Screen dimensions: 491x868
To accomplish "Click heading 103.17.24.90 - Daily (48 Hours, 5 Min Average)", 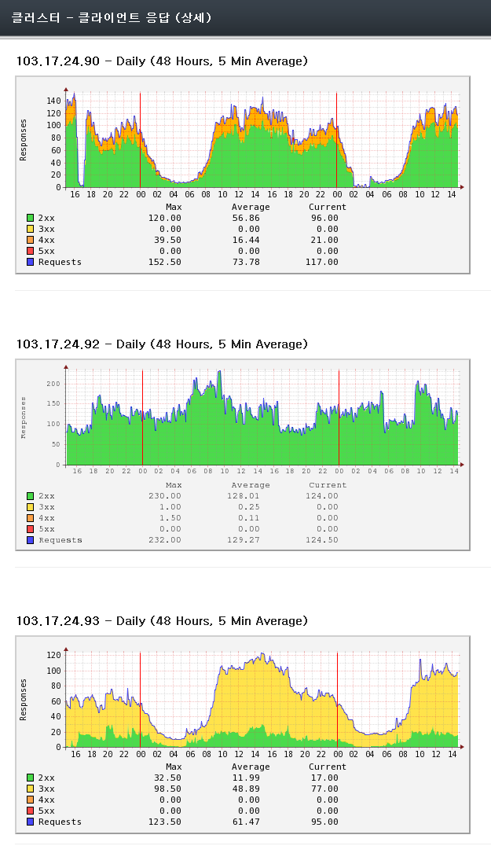I will coord(162,61).
